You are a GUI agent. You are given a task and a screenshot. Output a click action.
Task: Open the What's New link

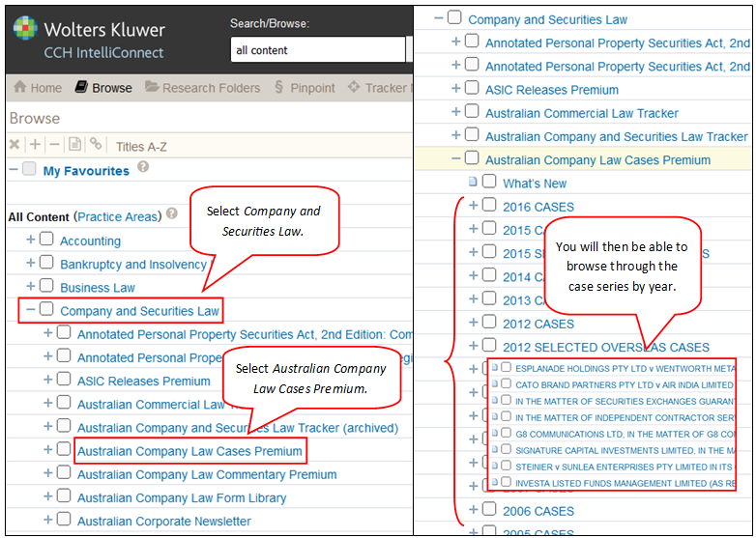click(x=535, y=184)
